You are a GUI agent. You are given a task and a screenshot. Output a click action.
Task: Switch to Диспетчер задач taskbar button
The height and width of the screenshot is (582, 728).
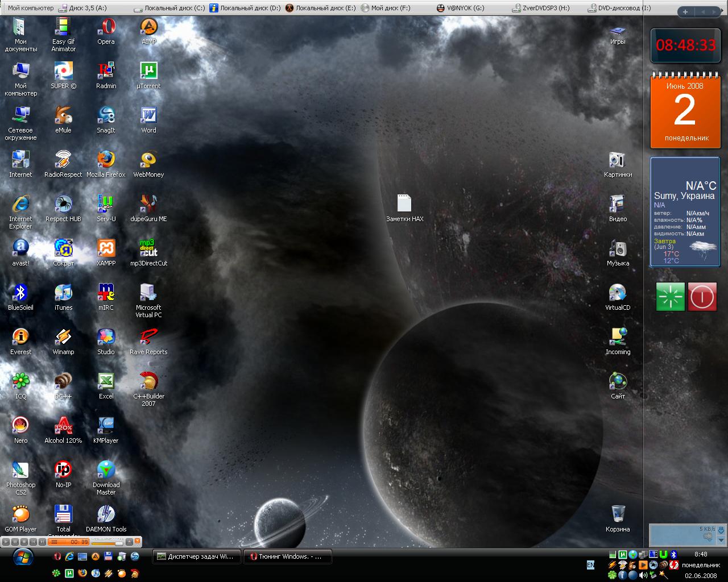[x=196, y=556]
